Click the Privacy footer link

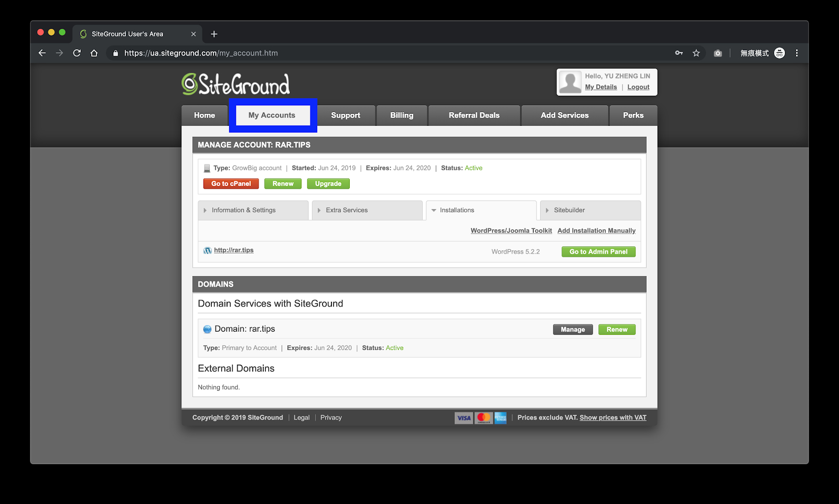331,418
